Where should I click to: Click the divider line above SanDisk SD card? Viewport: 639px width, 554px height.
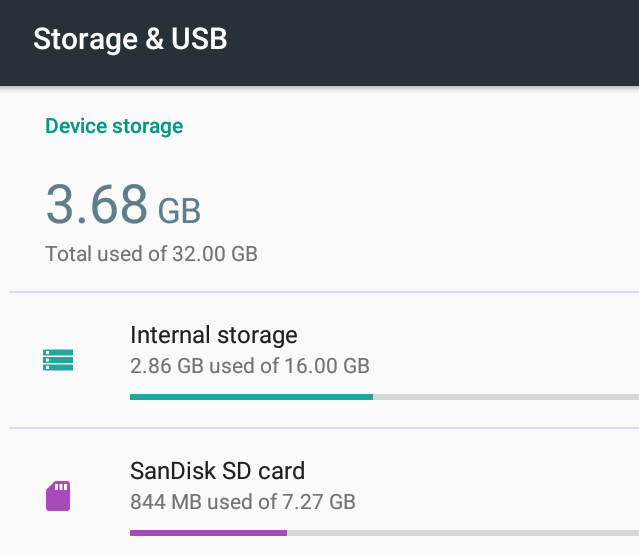(324, 428)
